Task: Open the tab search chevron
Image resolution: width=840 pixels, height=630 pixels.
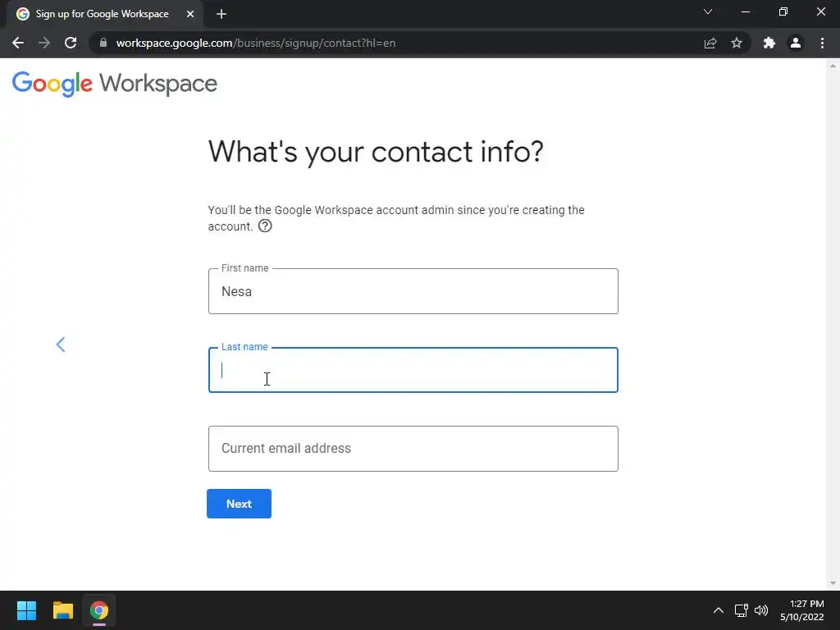Action: point(708,11)
